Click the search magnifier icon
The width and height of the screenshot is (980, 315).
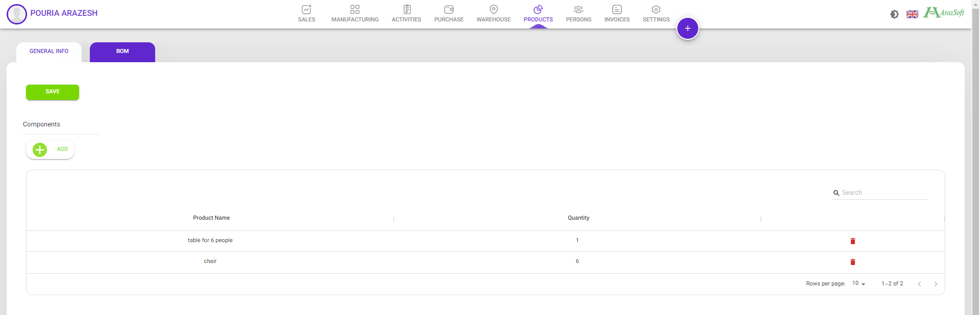tap(836, 193)
